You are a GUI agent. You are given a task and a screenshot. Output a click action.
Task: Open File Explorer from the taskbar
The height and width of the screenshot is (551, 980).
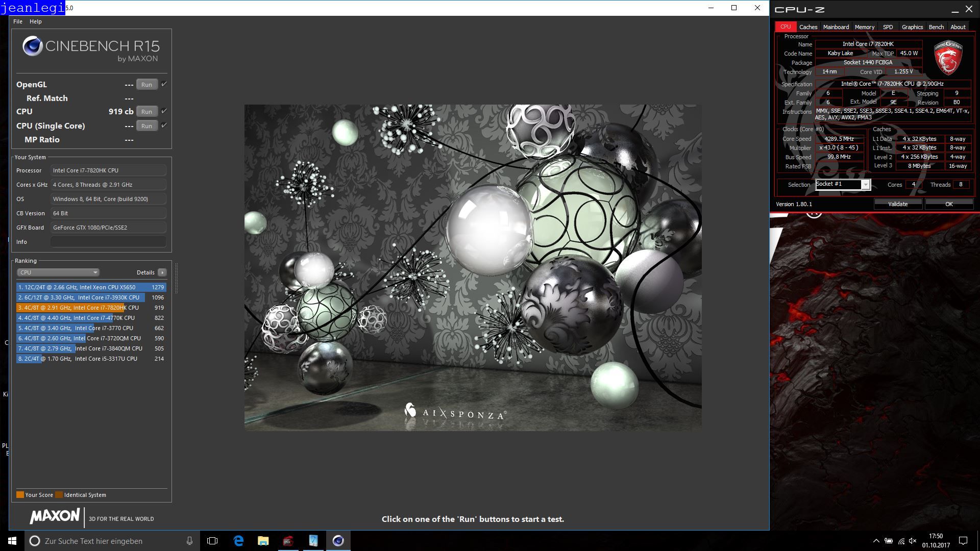click(x=263, y=541)
